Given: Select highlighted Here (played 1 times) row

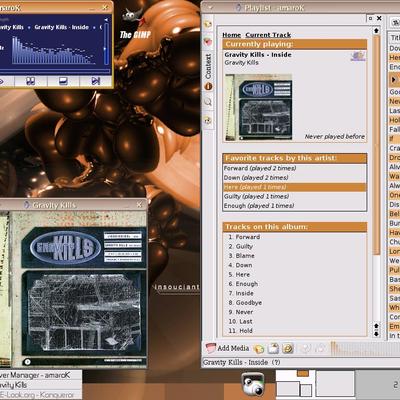Looking at the screenshot, I should [295, 187].
